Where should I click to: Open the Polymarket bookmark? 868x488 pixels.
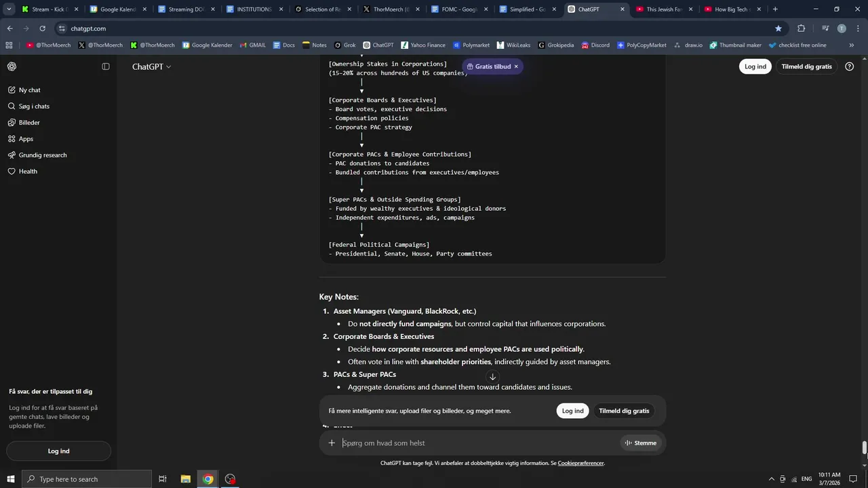471,45
